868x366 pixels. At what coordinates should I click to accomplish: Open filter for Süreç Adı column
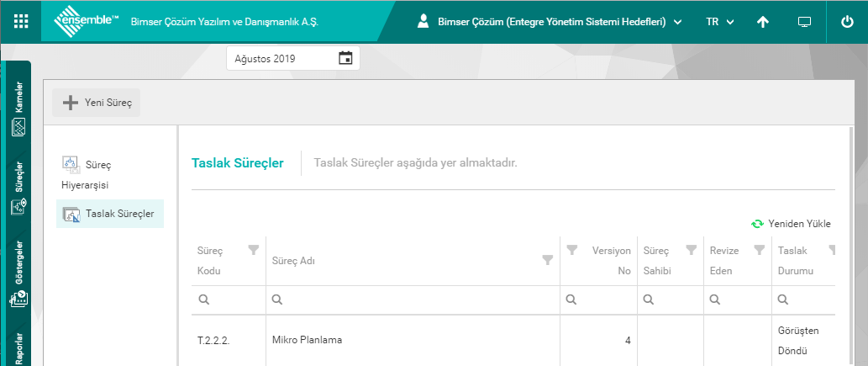point(548,260)
